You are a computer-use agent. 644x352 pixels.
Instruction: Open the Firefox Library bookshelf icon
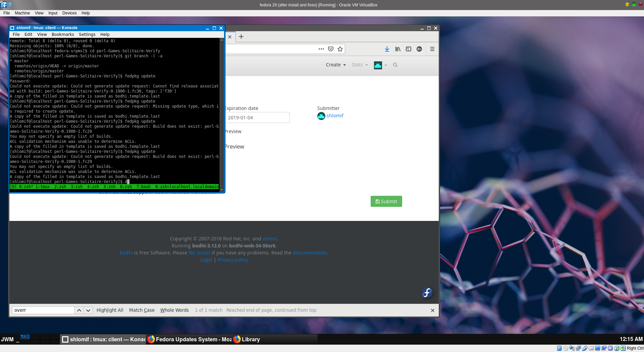pyautogui.click(x=398, y=49)
